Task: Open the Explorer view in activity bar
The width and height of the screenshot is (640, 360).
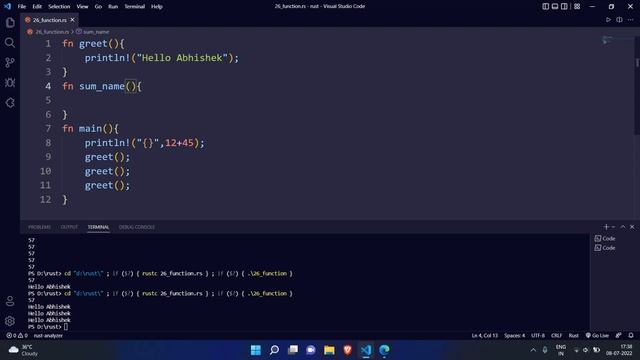Action: [10, 23]
